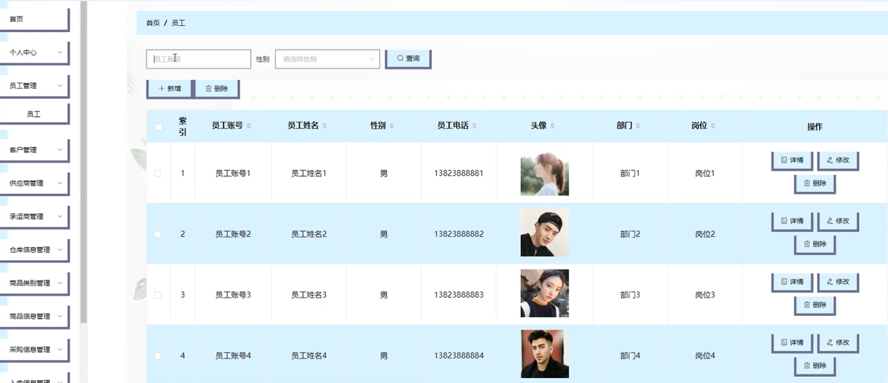888x383 pixels.
Task: Check the row 3 checkbox
Action: point(158,295)
